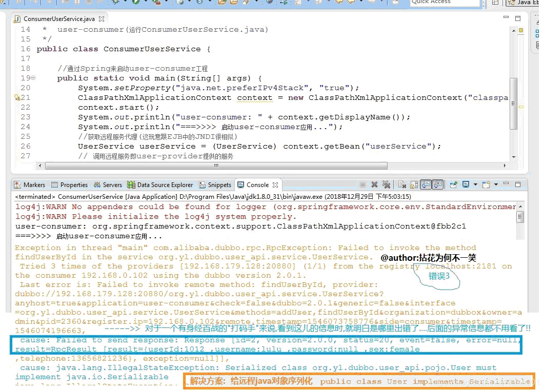Click the editor horizontal scrollbar right arrow
This screenshot has width=544, height=392.
(x=505, y=166)
